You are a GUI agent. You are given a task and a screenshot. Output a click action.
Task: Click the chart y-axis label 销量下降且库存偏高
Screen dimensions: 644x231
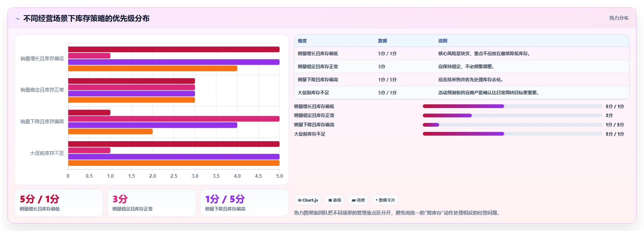[x=42, y=121]
